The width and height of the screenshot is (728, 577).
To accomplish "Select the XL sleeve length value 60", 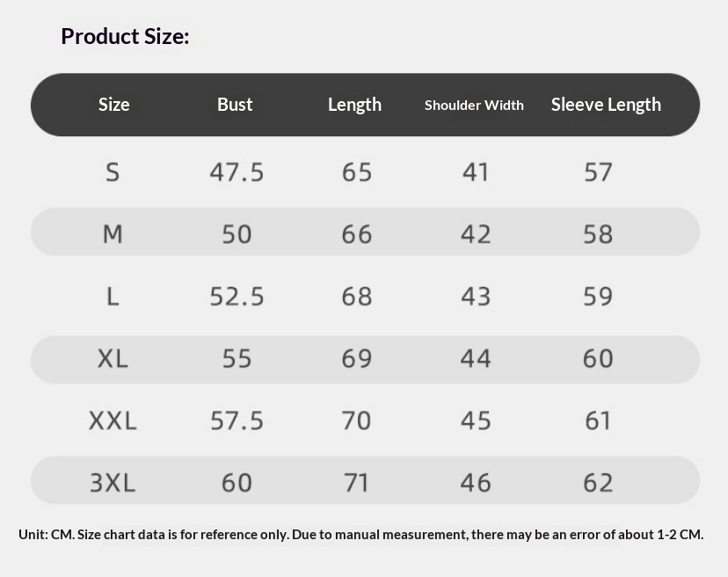I will (598, 359).
